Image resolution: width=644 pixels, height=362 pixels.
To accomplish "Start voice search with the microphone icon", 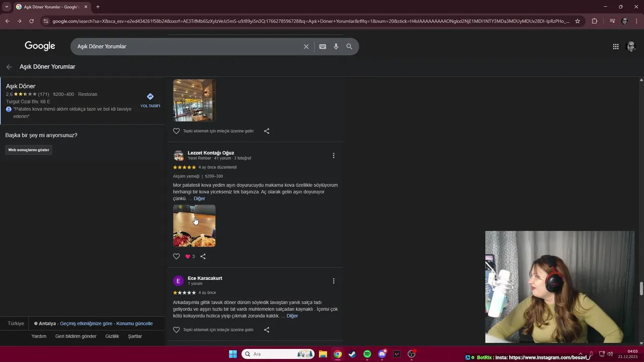I will pos(336,46).
